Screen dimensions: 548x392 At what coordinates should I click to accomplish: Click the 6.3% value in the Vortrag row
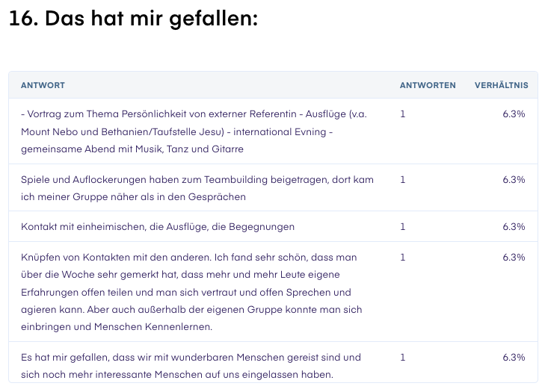coord(514,114)
